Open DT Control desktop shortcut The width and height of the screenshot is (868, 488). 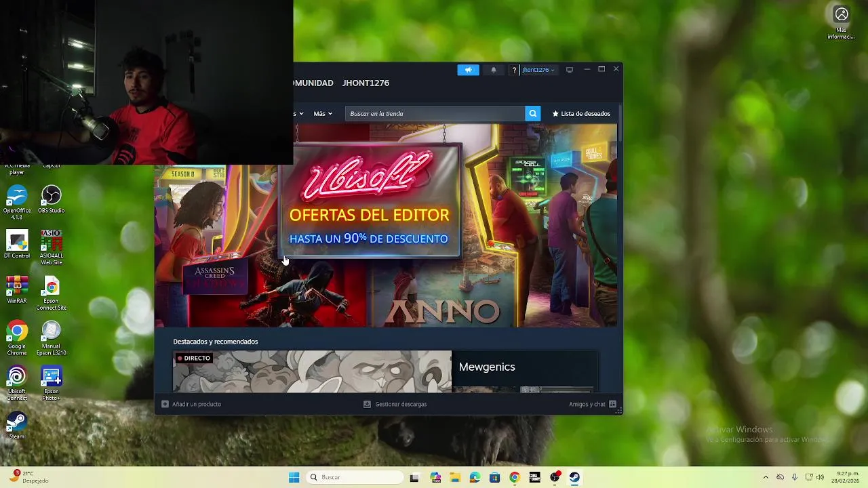coord(17,245)
